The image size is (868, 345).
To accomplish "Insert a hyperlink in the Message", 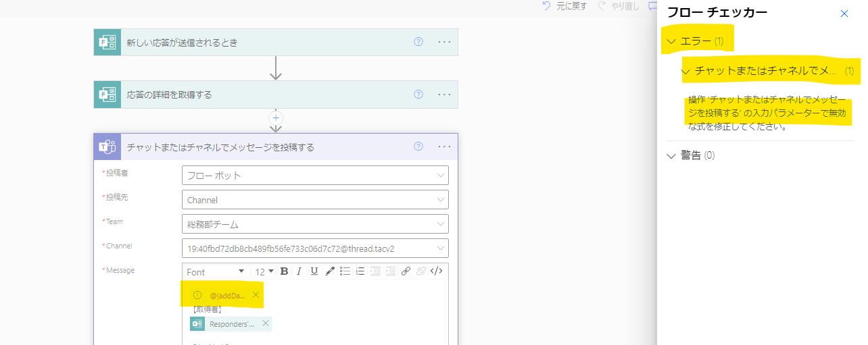I will [406, 271].
